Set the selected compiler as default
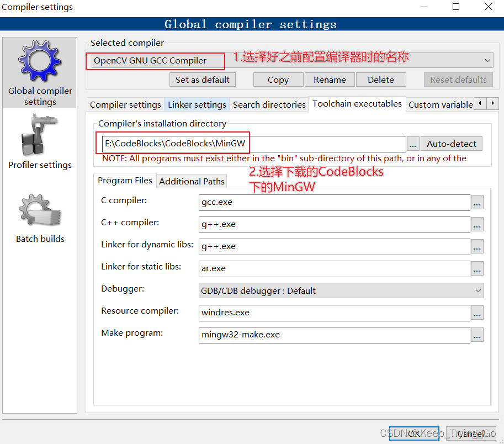This screenshot has height=444, width=504. [x=202, y=80]
